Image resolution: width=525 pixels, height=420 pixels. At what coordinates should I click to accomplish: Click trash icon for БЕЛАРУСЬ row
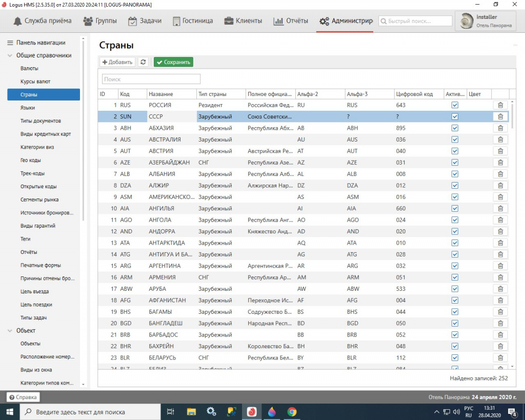point(500,358)
